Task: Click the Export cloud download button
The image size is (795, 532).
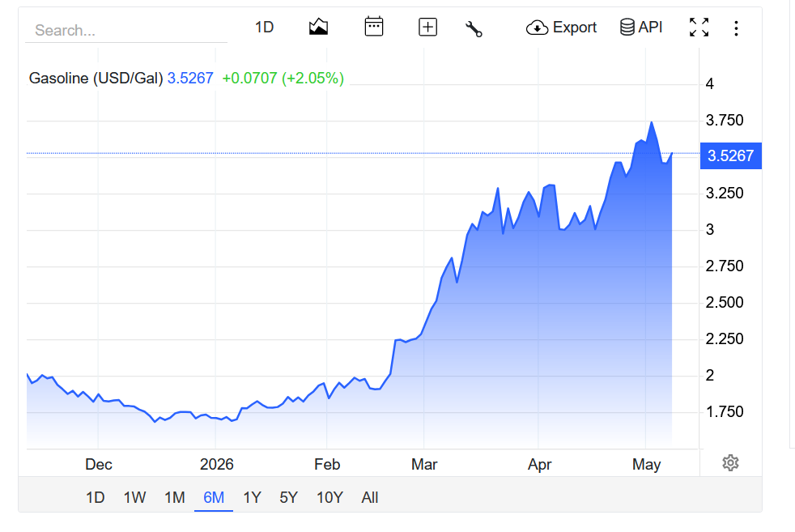Action: coord(561,28)
